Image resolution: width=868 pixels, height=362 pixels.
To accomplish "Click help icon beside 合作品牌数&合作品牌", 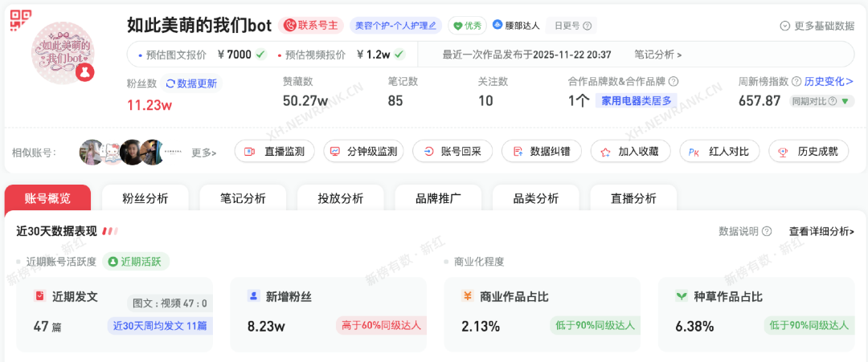I will [x=674, y=82].
